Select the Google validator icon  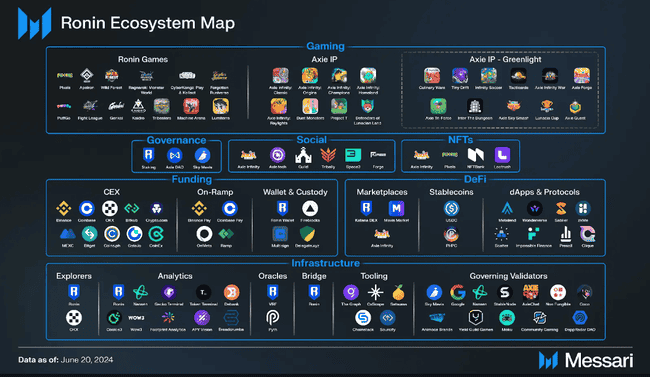[458, 292]
